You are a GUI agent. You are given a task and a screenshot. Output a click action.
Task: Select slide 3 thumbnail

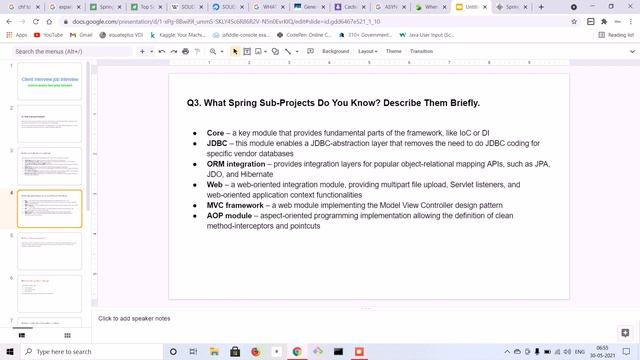coord(50,166)
